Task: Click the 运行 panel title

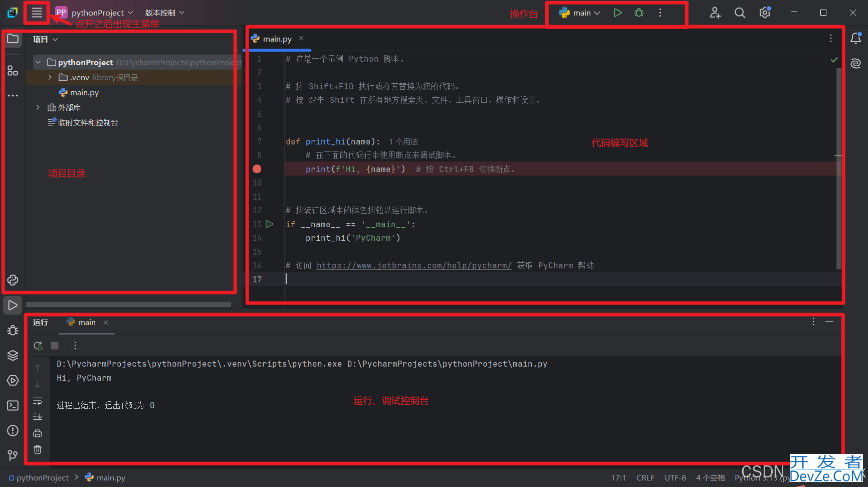Action: pyautogui.click(x=41, y=322)
